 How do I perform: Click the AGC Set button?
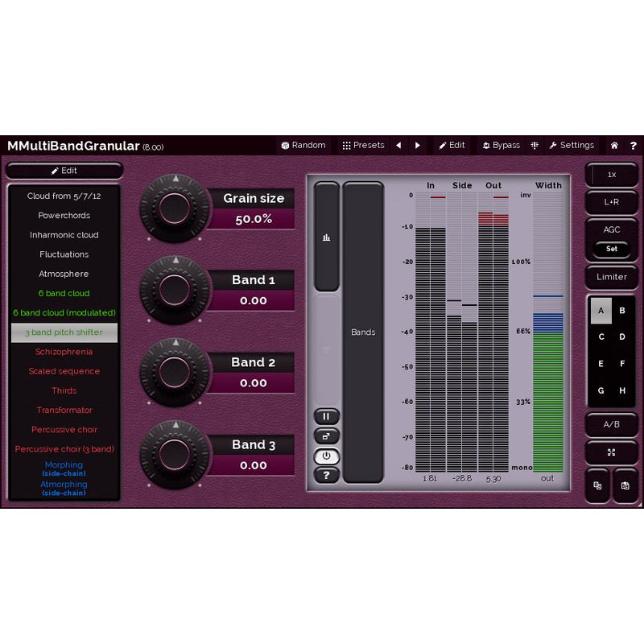[x=612, y=249]
